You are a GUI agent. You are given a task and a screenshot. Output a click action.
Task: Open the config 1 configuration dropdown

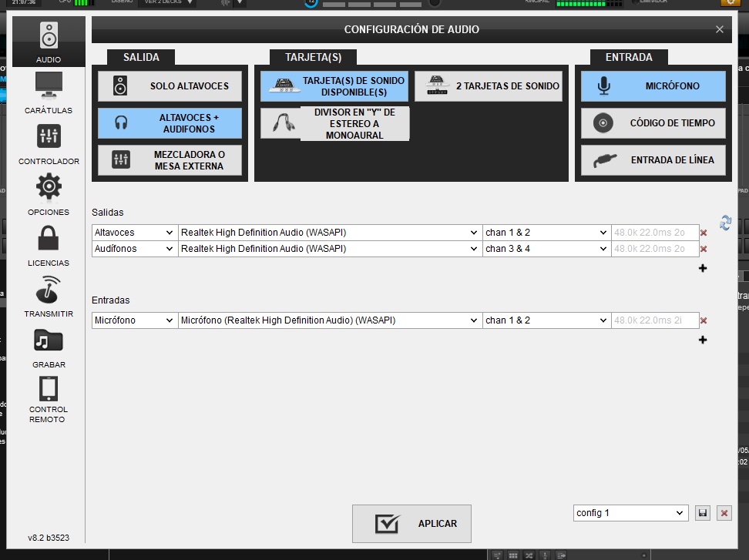(x=630, y=513)
